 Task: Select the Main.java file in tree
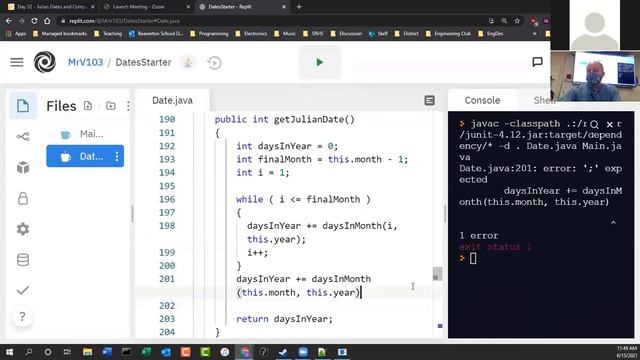(85, 134)
